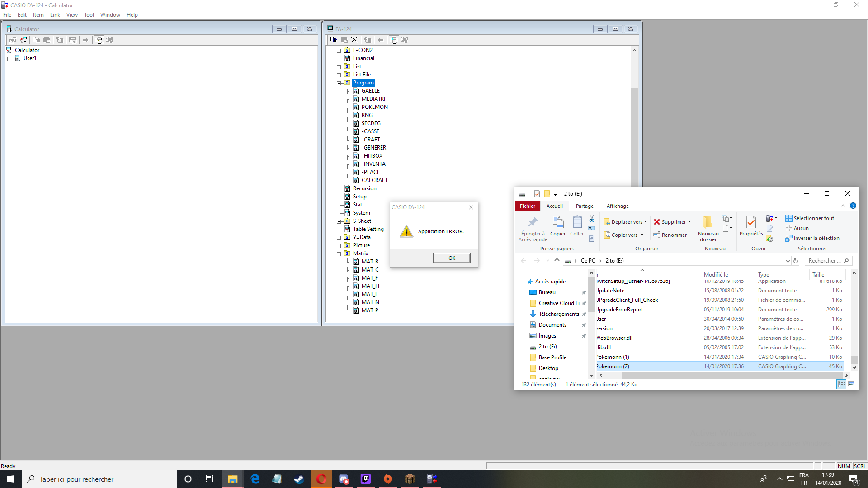Expand the User1 node in Calculator tree
This screenshot has width=868, height=488.
pyautogui.click(x=9, y=58)
